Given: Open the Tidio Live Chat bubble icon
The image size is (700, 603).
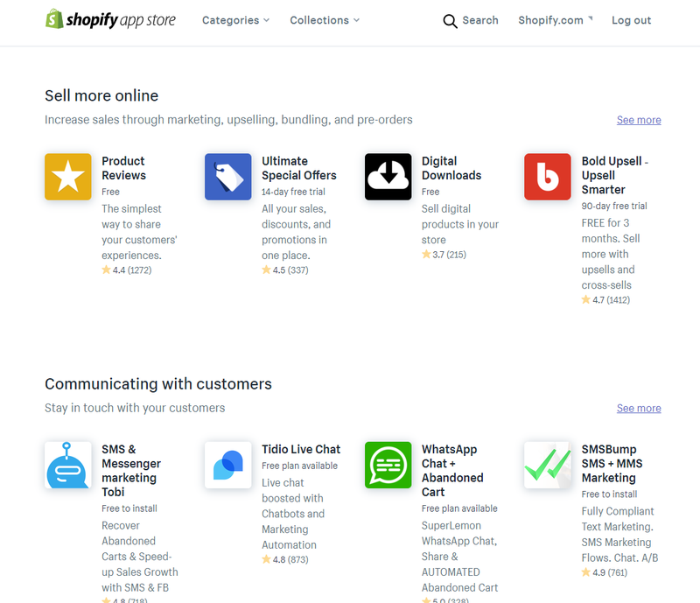Looking at the screenshot, I should point(228,465).
